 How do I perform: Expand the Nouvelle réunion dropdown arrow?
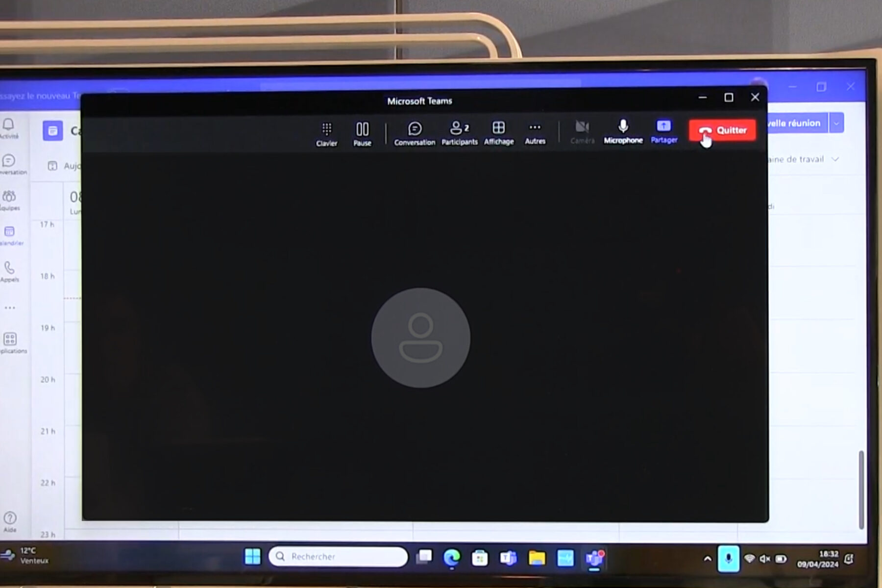click(x=836, y=123)
